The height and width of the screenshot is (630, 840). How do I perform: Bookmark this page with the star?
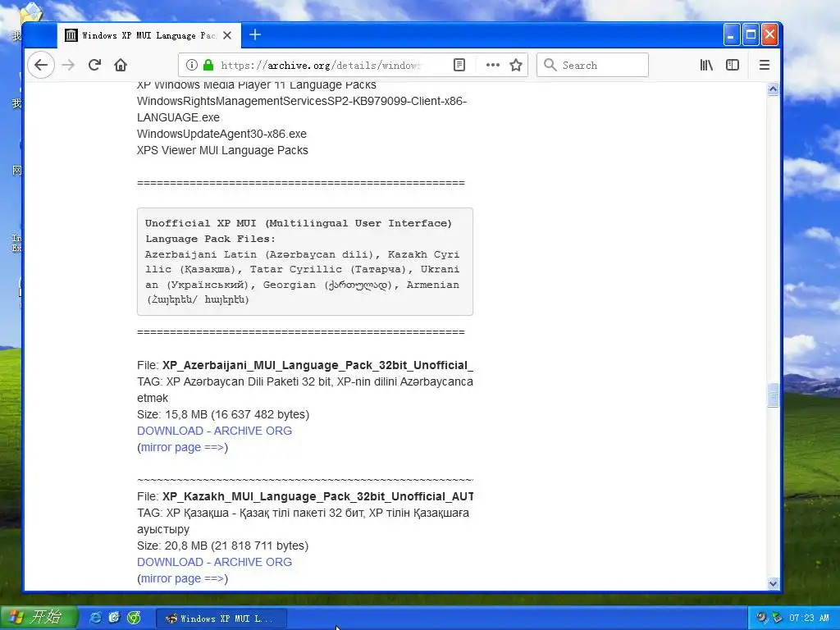(516, 65)
